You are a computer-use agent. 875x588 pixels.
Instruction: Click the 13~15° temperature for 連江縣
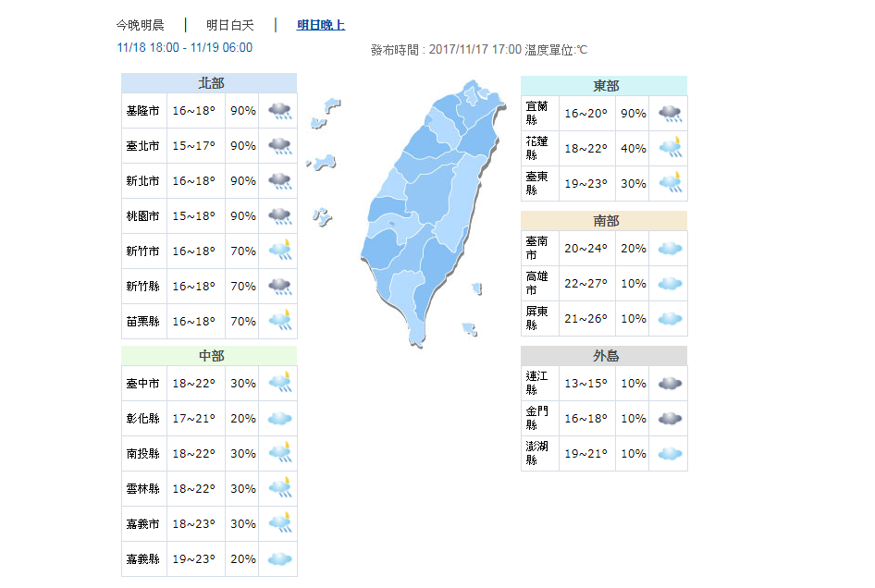585,384
